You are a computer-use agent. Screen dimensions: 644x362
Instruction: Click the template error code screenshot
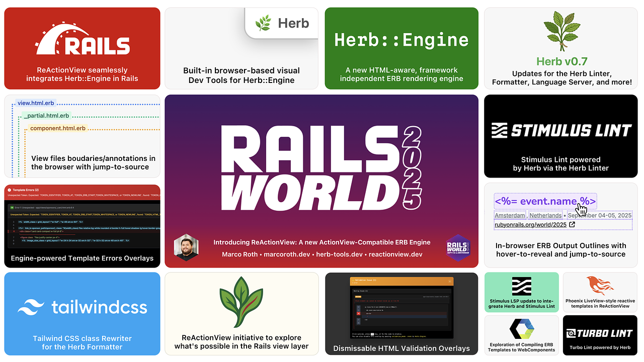[x=83, y=226]
